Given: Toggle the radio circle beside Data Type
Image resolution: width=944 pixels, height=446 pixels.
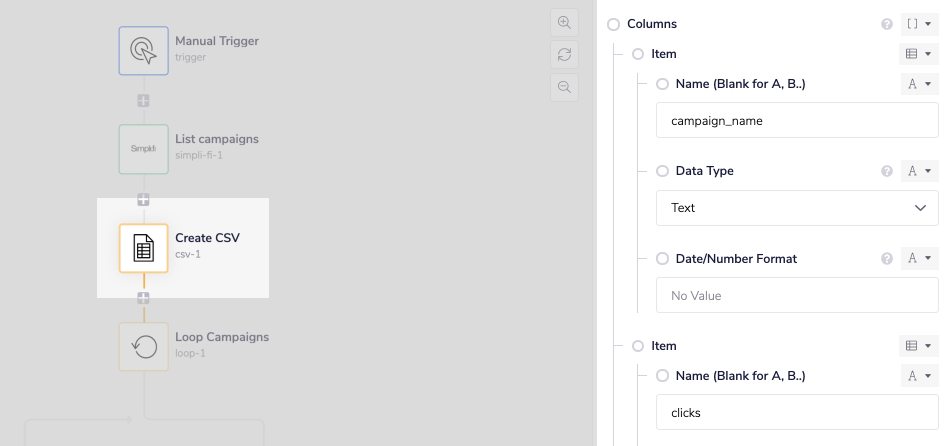Looking at the screenshot, I should (x=662, y=172).
